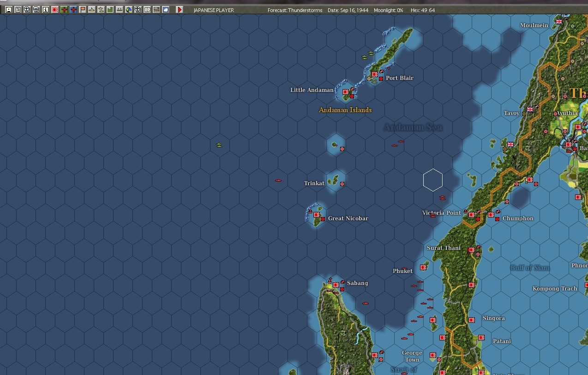Click the red end-turn arrow
The width and height of the screenshot is (588, 375).
(x=180, y=10)
